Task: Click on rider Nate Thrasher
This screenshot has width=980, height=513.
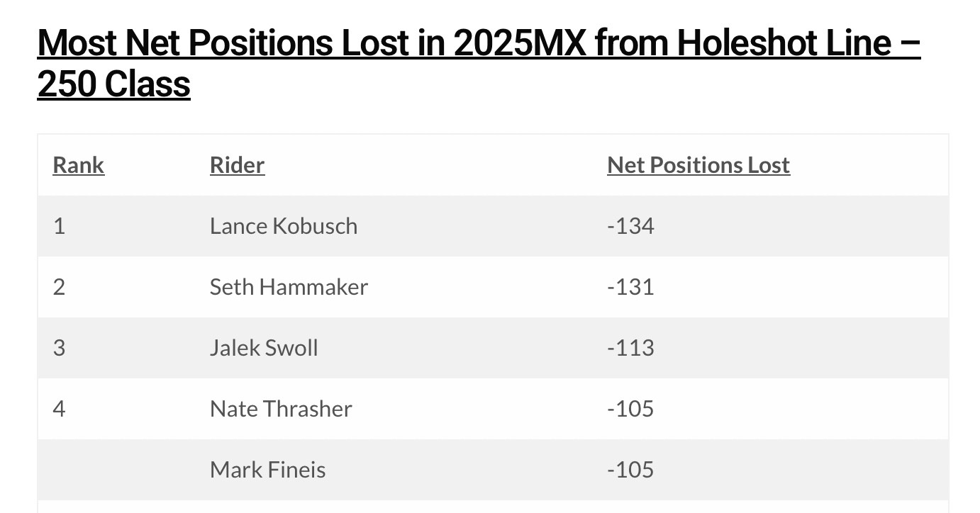Action: click(281, 409)
